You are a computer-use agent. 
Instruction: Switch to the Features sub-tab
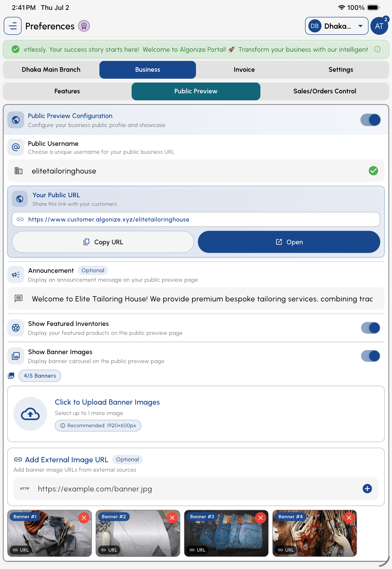coord(67,91)
